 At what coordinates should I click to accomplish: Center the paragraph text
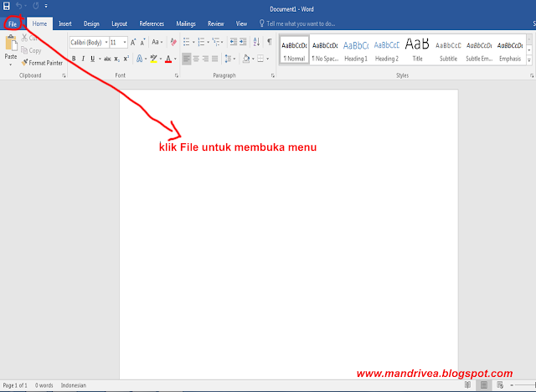point(196,59)
